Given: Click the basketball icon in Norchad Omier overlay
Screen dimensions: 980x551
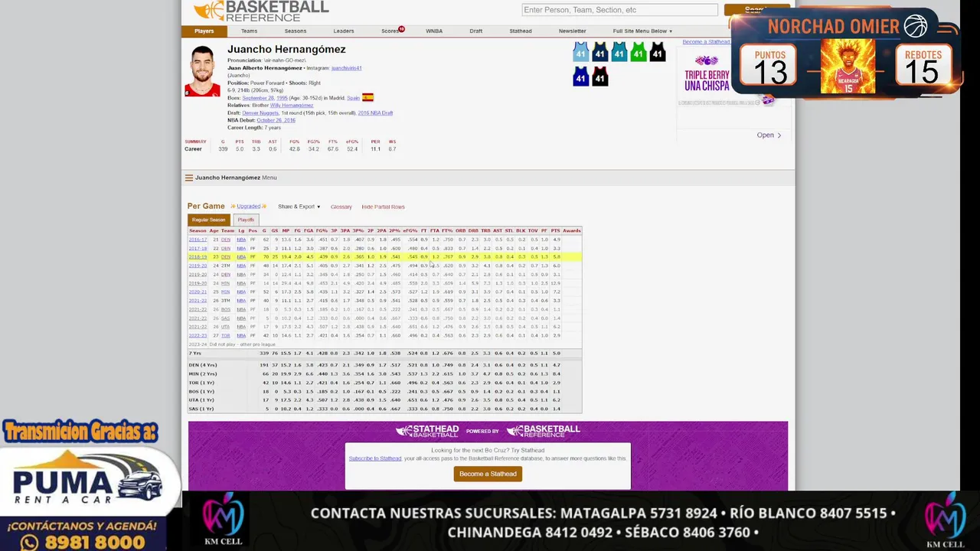Looking at the screenshot, I should pyautogui.click(x=915, y=26).
